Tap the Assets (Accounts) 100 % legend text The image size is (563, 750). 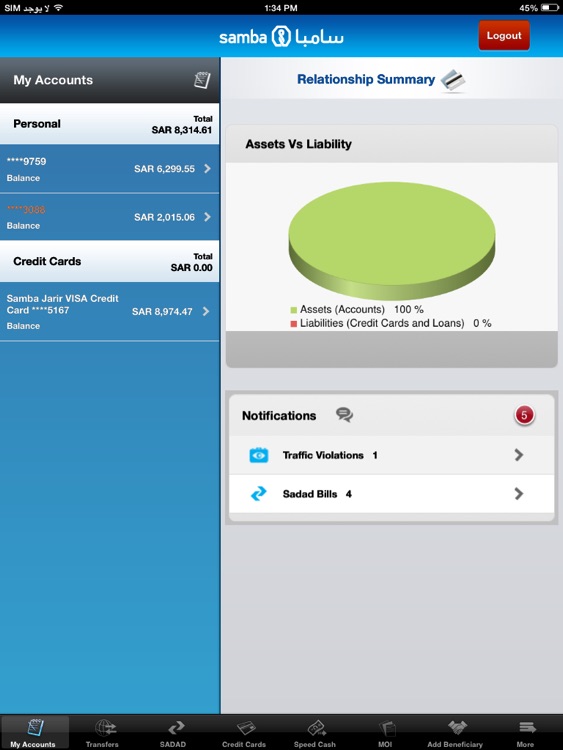coord(362,309)
